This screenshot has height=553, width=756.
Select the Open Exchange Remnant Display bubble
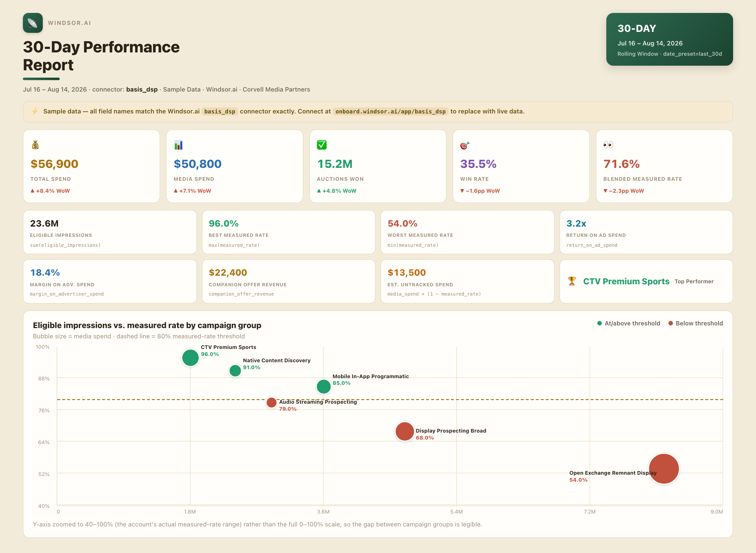664,469
